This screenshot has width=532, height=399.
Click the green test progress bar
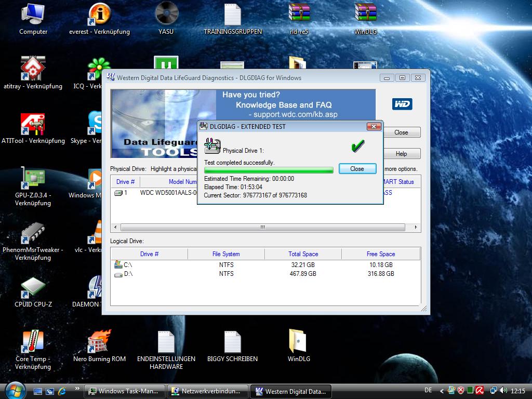pyautogui.click(x=269, y=170)
